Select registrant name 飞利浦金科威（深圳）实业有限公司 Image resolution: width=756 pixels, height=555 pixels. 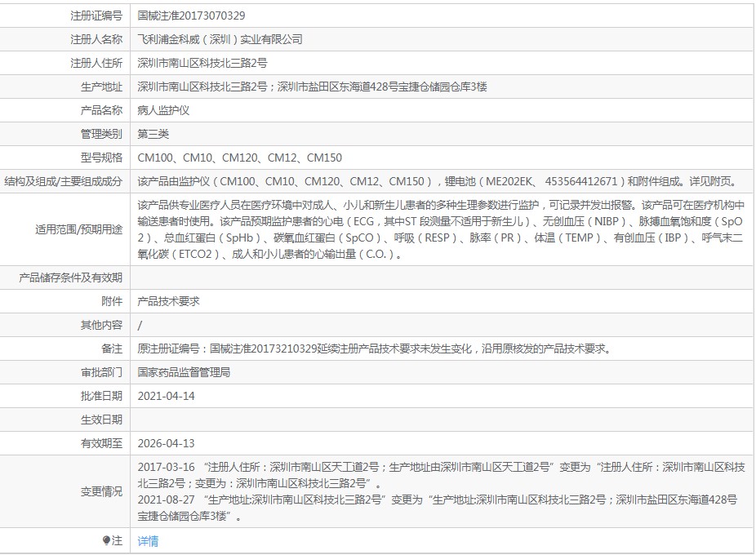coord(220,39)
